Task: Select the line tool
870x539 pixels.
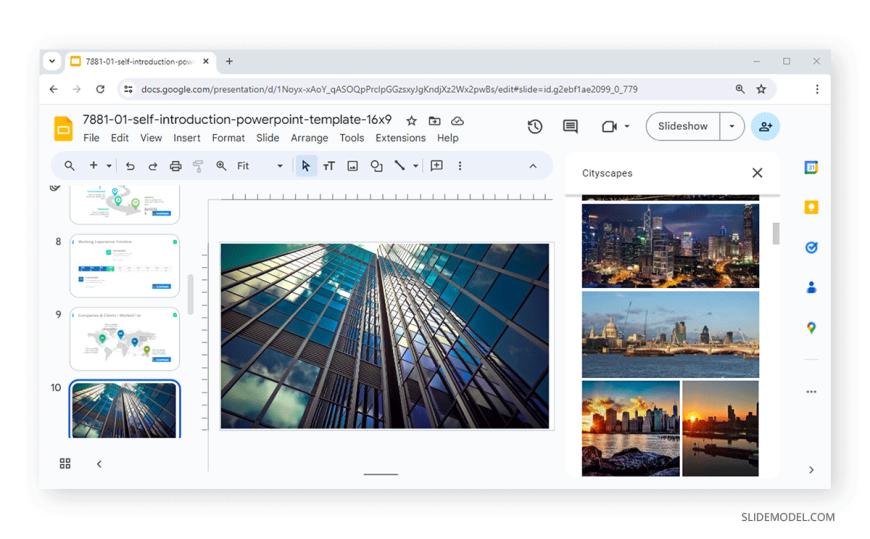Action: coord(399,165)
